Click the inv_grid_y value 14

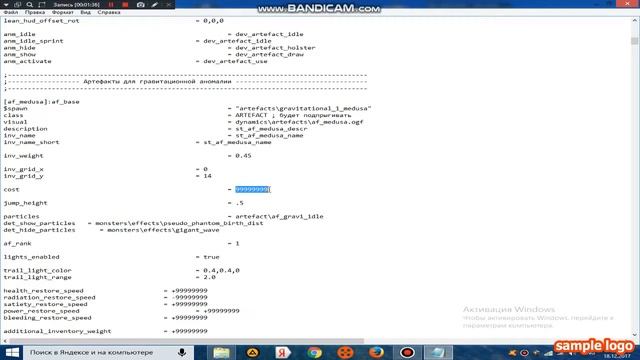tap(207, 176)
